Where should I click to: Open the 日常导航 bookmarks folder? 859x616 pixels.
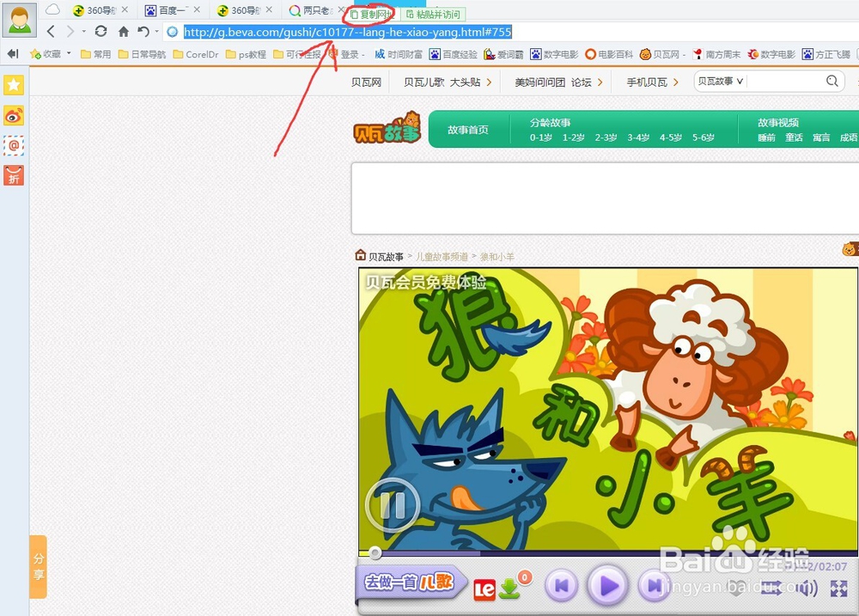point(142,54)
